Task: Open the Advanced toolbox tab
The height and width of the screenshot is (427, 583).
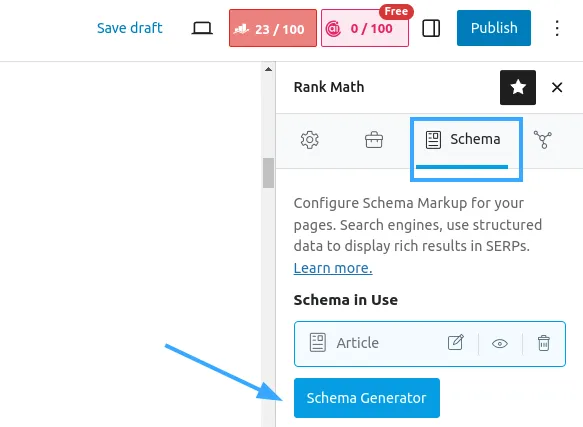Action: pos(374,140)
